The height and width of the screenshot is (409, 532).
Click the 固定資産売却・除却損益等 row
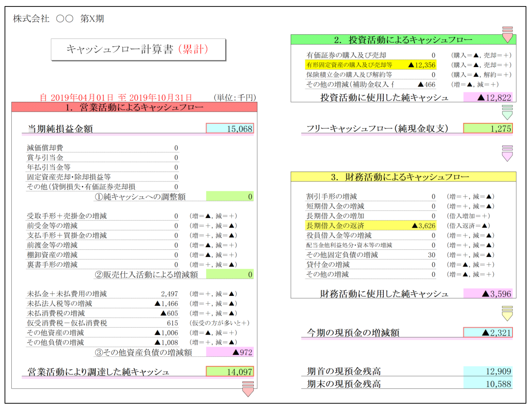pos(102,177)
